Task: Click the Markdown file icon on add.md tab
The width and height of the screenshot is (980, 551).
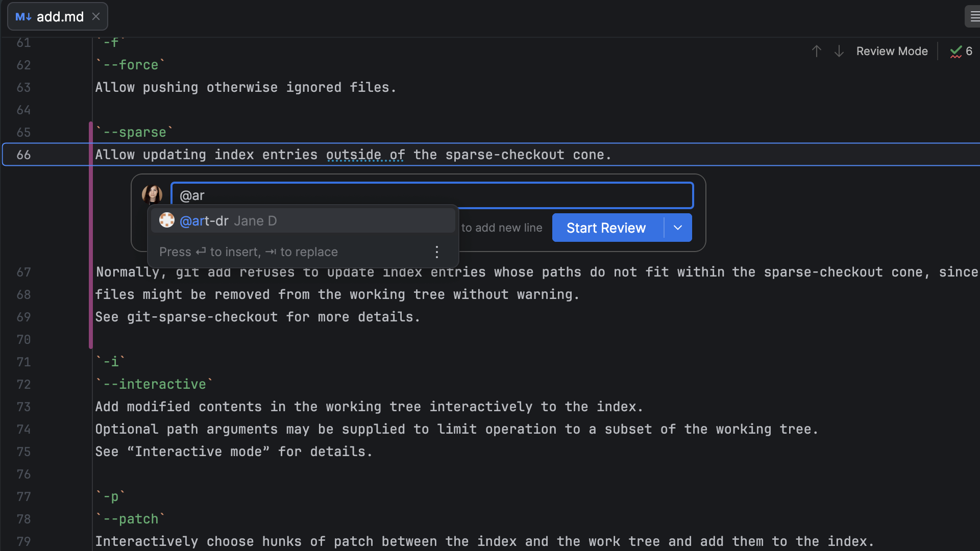Action: click(x=23, y=17)
